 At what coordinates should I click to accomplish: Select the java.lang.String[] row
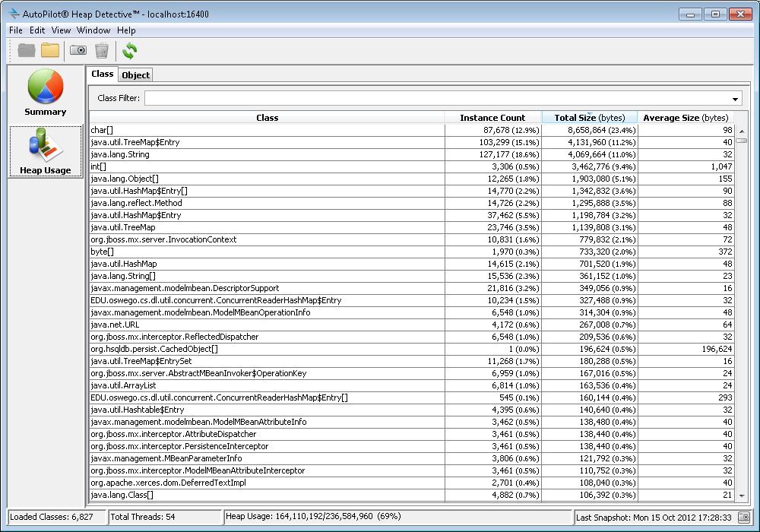412,276
